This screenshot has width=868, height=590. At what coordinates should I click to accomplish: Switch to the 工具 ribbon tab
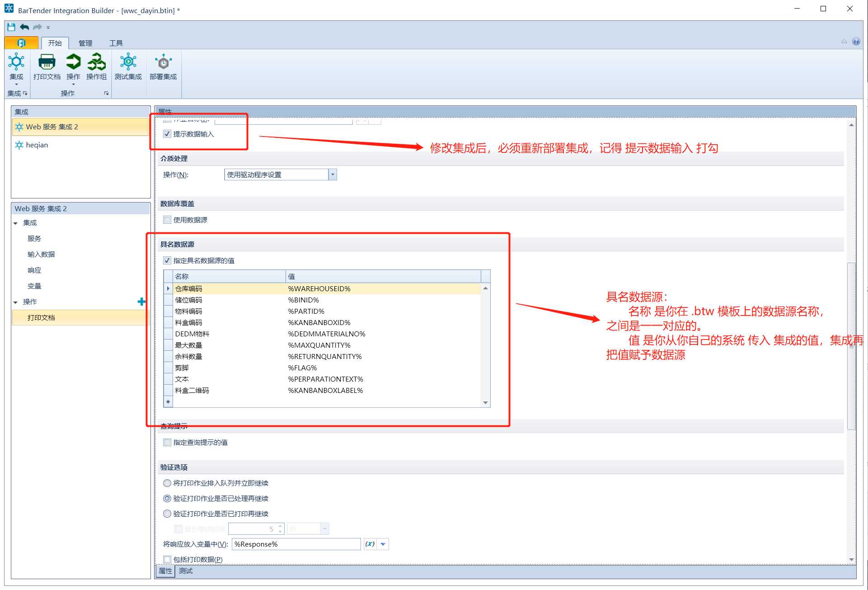(116, 43)
